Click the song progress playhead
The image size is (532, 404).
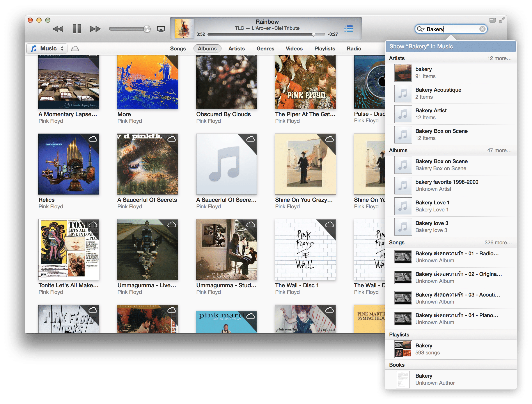click(x=313, y=34)
